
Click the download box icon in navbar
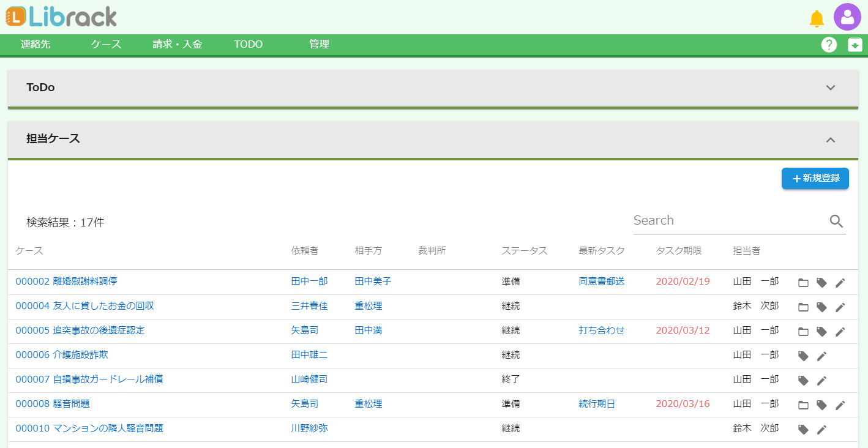coord(855,45)
